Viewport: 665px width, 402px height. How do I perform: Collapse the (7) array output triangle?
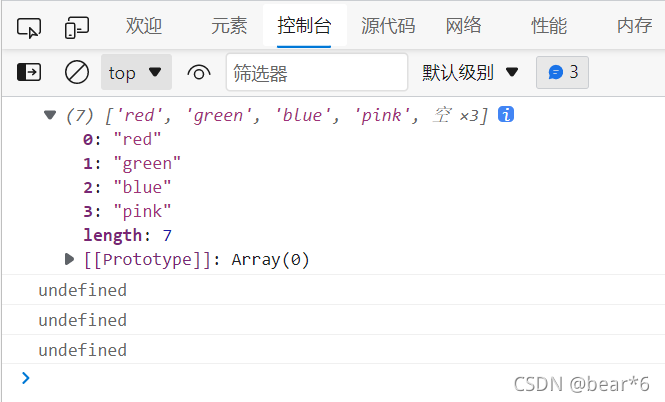pyautogui.click(x=50, y=115)
